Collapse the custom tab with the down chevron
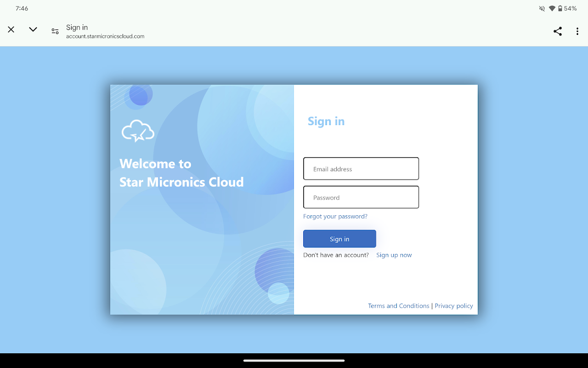Image resolution: width=588 pixels, height=368 pixels. click(33, 29)
